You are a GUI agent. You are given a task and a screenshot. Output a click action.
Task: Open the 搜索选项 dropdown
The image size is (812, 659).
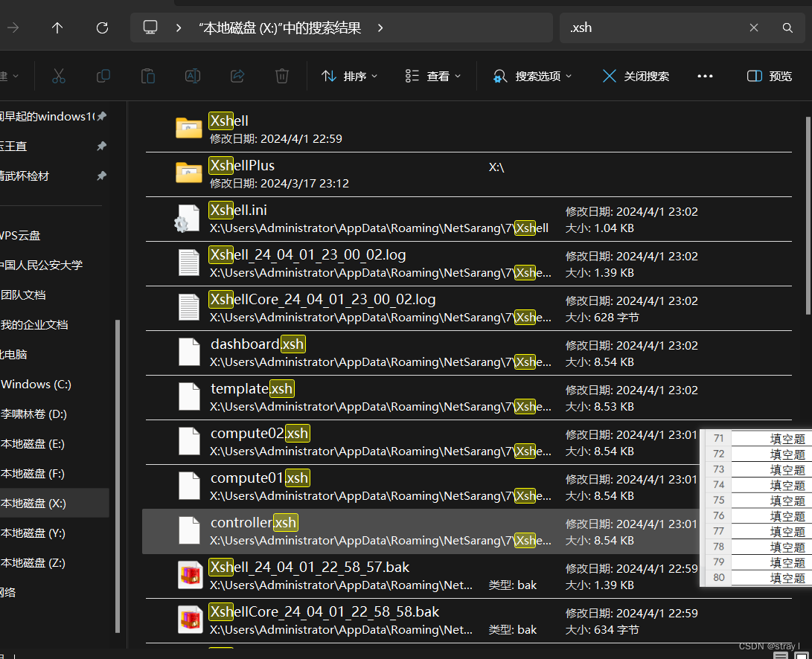coord(532,76)
